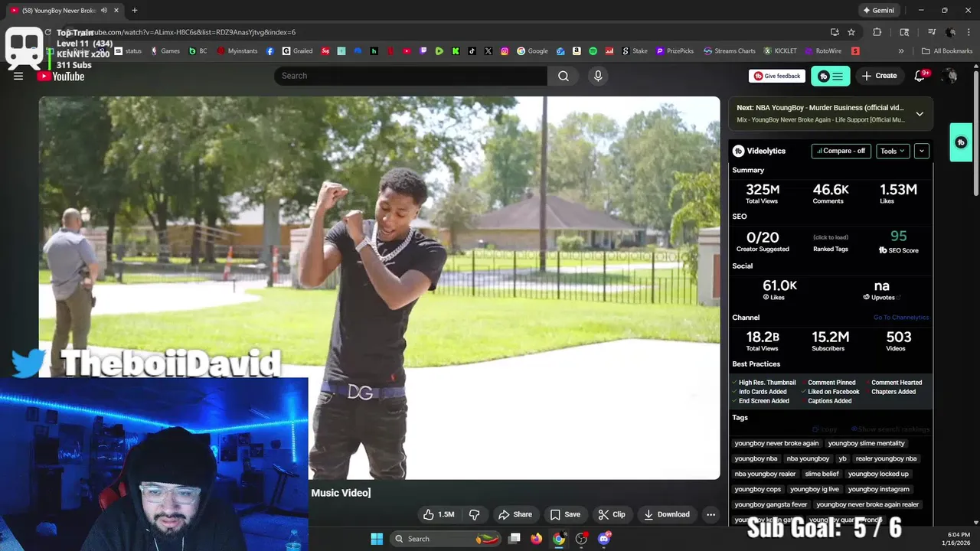Open the X bookmark icon

click(x=488, y=51)
